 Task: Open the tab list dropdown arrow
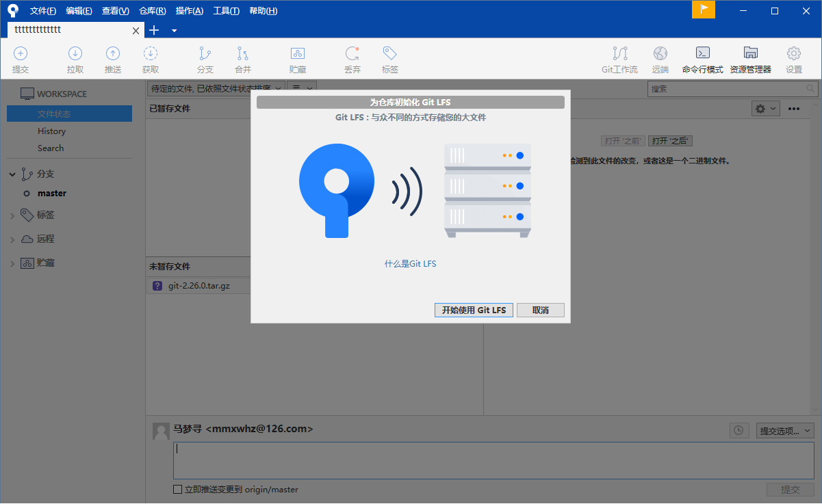pos(174,31)
